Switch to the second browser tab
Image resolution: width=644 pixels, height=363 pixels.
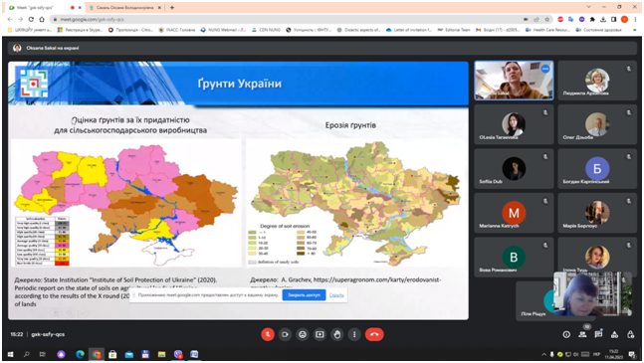click(x=124, y=7)
